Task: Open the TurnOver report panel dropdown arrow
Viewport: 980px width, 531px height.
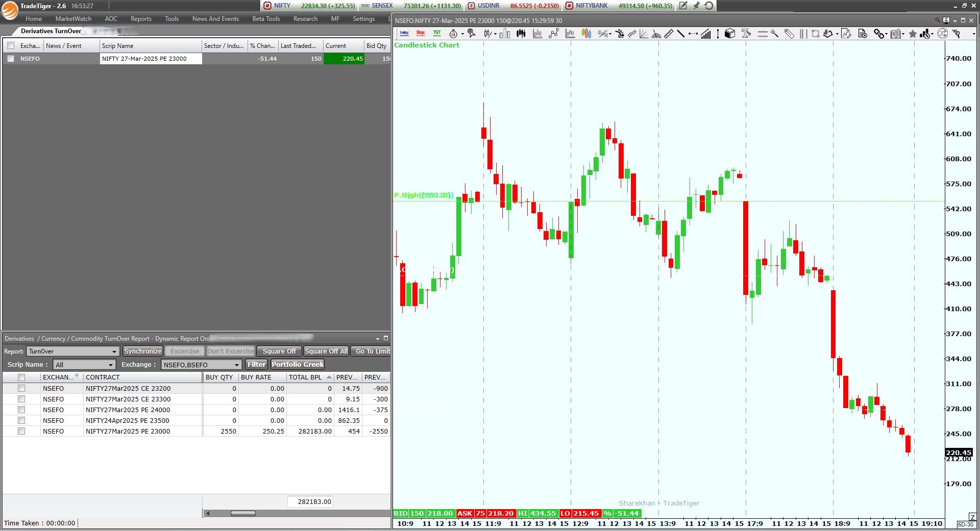Action: point(378,339)
